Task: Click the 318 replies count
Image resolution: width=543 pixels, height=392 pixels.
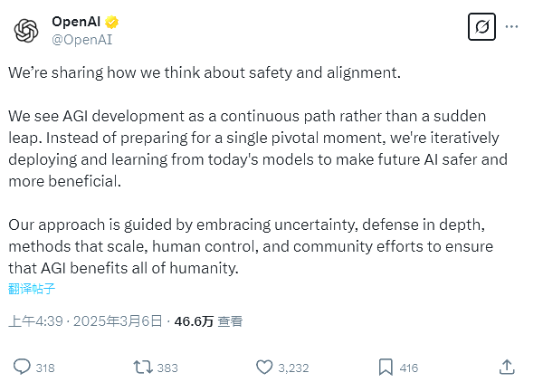Action: click(45, 368)
